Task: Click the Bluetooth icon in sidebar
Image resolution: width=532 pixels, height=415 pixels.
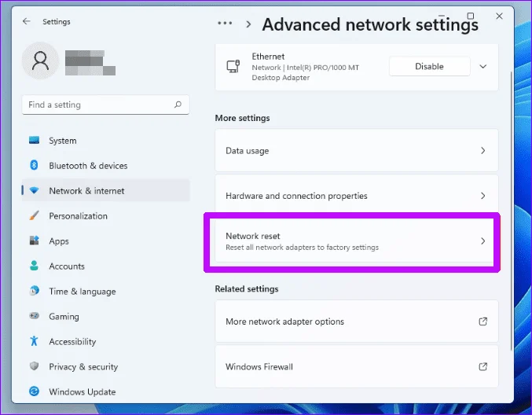Action: (x=34, y=165)
